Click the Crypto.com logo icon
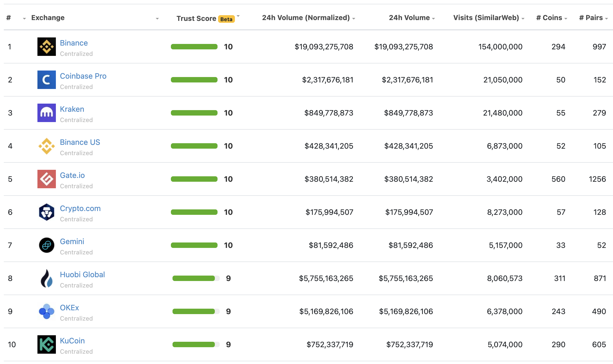The height and width of the screenshot is (364, 613). (47, 212)
